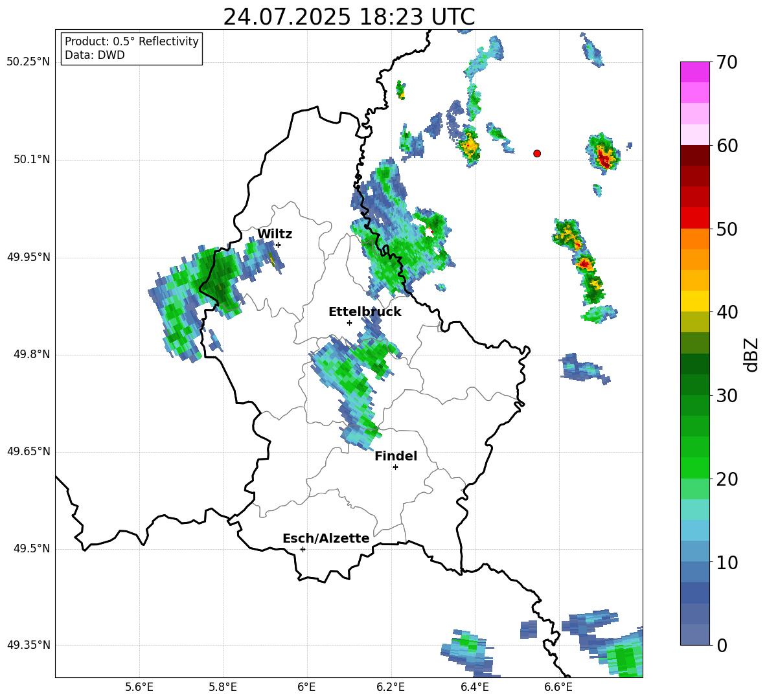Click the 6.4°E longitude label
Image resolution: width=767 pixels, height=700 pixels.
[474, 687]
